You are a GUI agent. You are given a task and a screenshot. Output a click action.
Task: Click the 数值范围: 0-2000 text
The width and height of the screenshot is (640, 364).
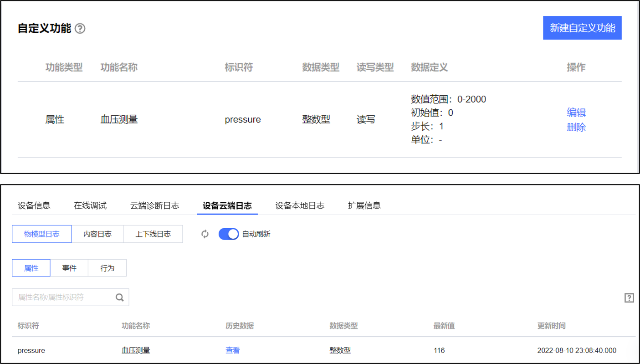tap(449, 99)
